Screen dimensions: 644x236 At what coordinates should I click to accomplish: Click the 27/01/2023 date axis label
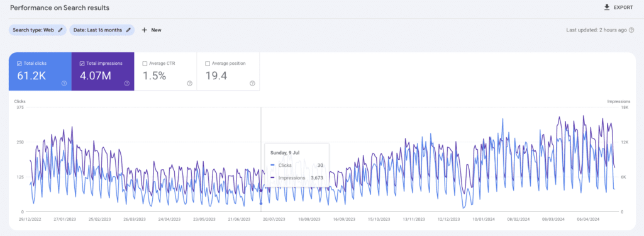point(65,220)
